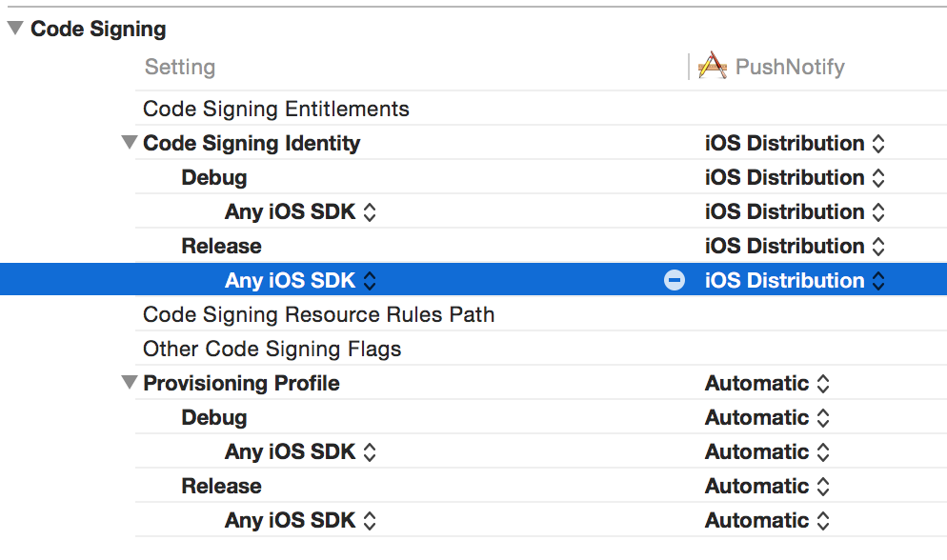Viewport: 947px width, 560px height.
Task: Open Code Signing Identity iOS Distribution popup
Action: 795,144
